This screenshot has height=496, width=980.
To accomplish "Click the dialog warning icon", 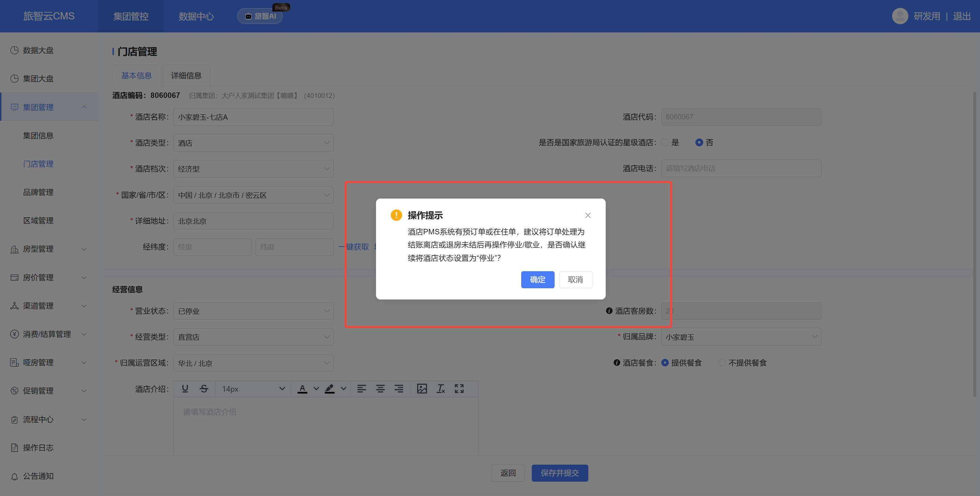I will tap(396, 215).
